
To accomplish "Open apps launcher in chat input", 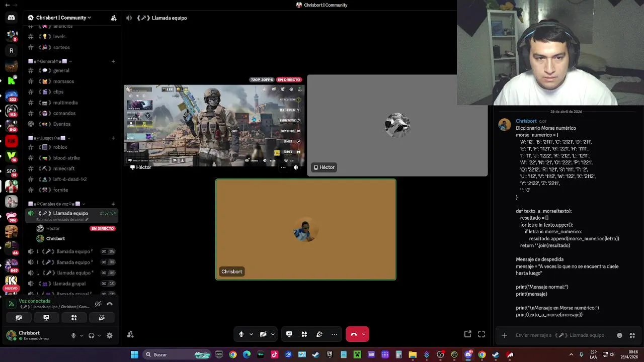I will [632, 335].
